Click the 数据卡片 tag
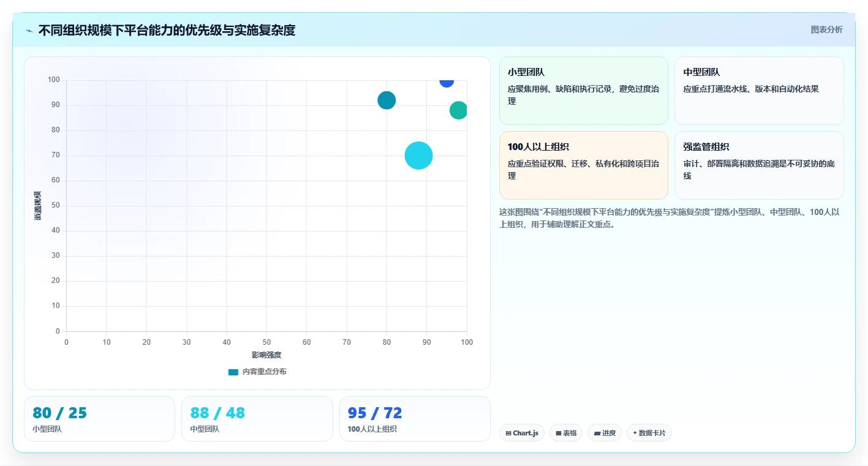This screenshot has width=868, height=466. point(649,433)
